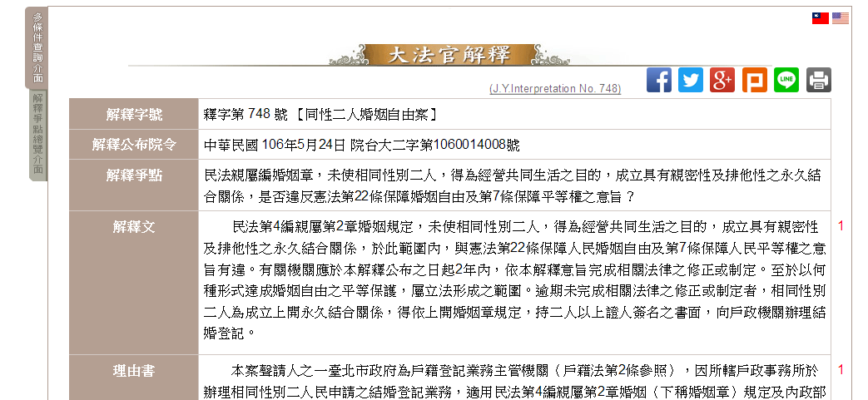This screenshot has width=868, height=400.
Task: Share the interpretation on Facebook
Action: coord(659,80)
